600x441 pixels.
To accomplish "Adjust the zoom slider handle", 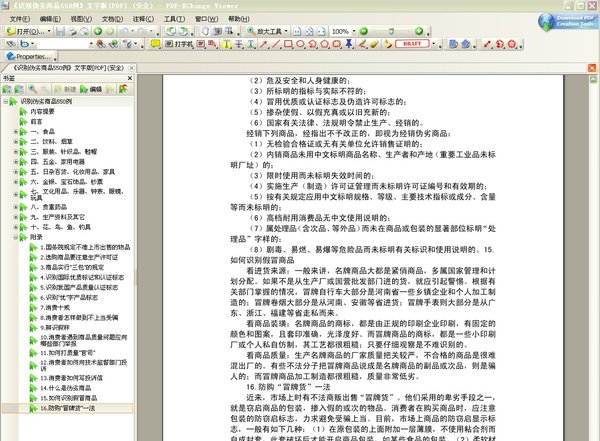I will point(391,31).
